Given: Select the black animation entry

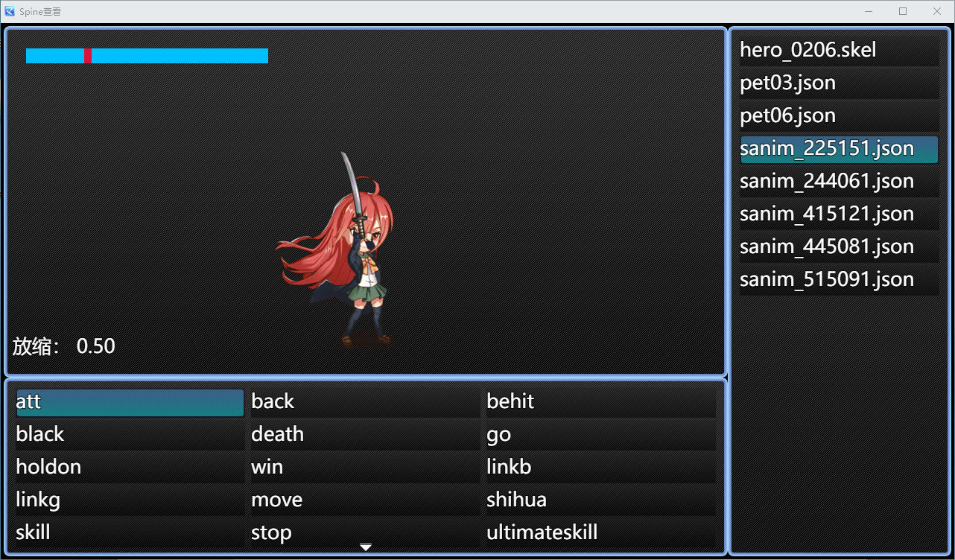Looking at the screenshot, I should point(130,435).
